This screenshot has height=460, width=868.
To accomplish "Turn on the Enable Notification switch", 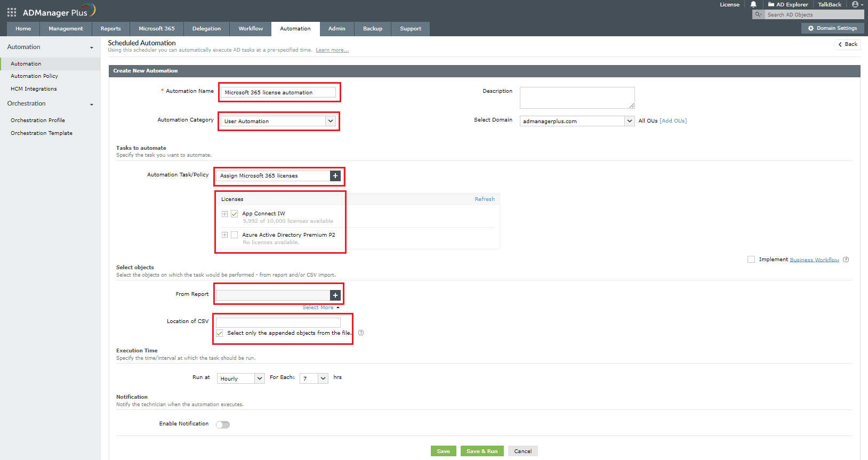I will coord(223,425).
